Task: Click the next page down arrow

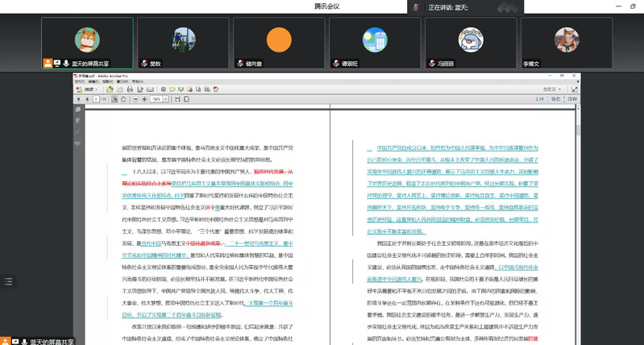Action: [x=87, y=99]
